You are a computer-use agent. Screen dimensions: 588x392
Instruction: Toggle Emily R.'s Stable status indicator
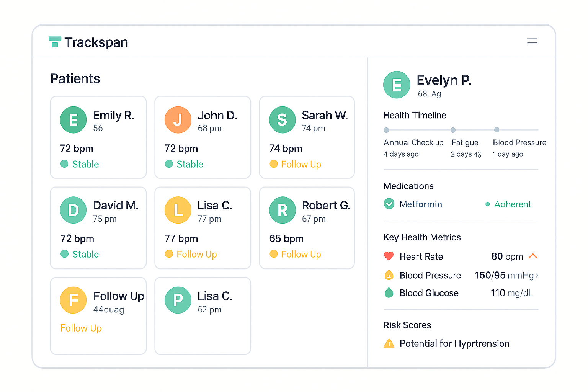pos(65,164)
